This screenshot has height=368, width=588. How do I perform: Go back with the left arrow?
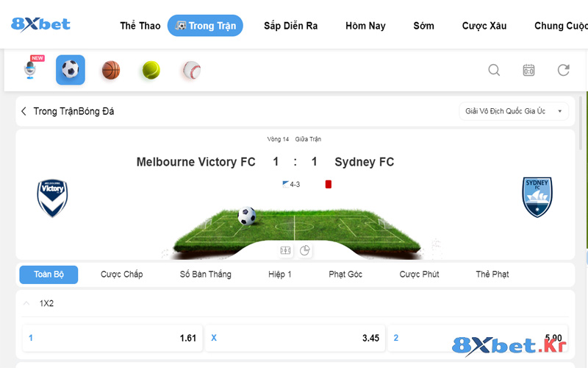pos(24,111)
